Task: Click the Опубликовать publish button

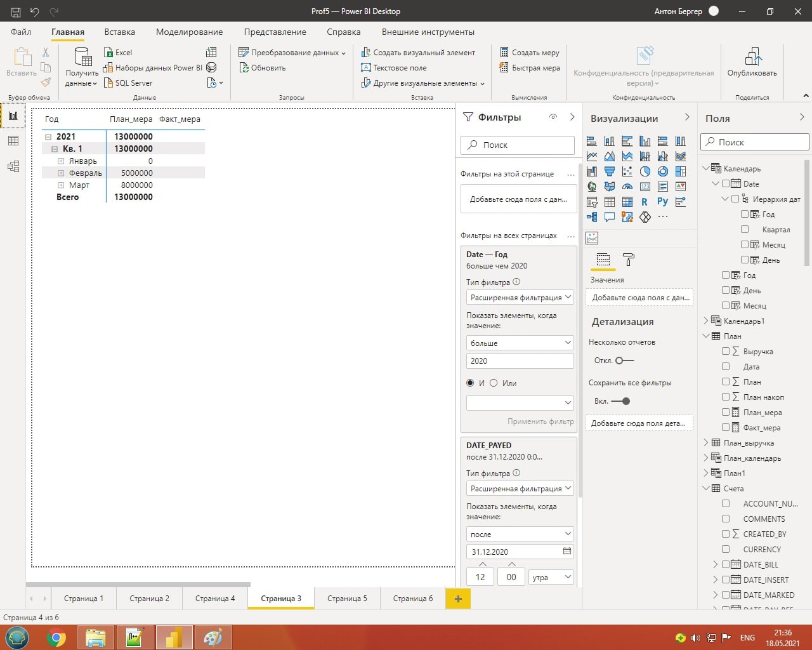Action: 752,62
